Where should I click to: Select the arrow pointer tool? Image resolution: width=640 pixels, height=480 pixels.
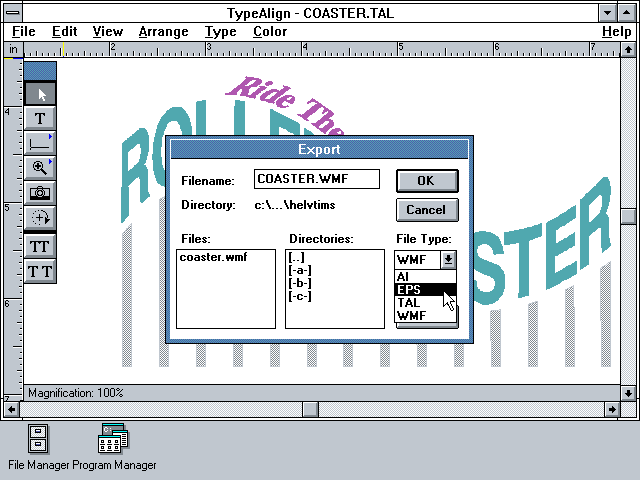click(40, 94)
